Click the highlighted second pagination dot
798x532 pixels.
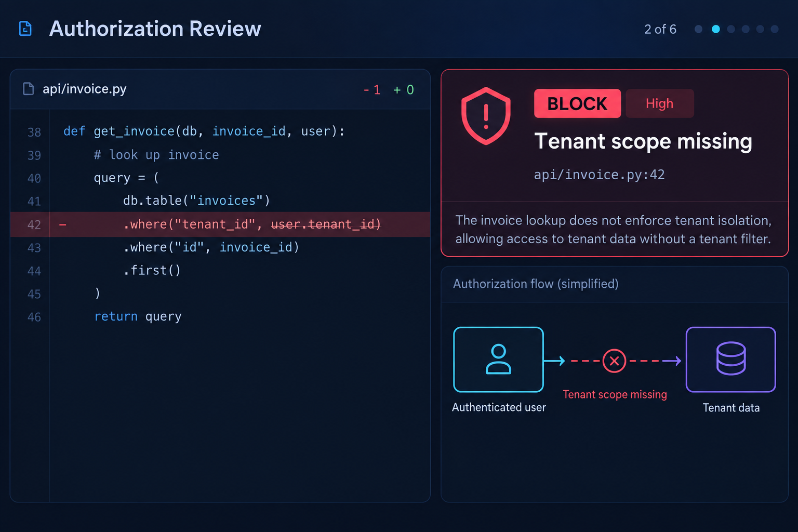click(x=716, y=29)
